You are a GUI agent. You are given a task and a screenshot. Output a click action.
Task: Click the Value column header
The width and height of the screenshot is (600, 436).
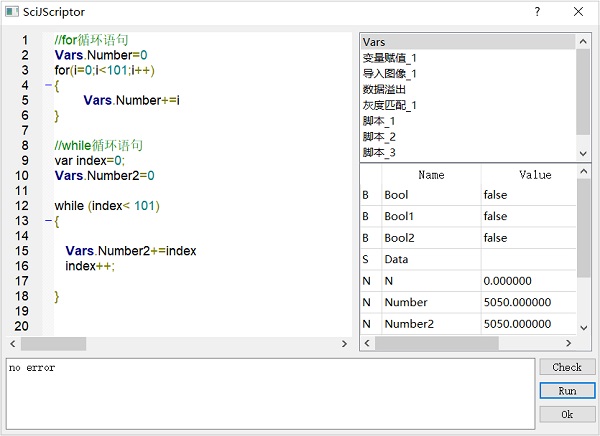(535, 175)
